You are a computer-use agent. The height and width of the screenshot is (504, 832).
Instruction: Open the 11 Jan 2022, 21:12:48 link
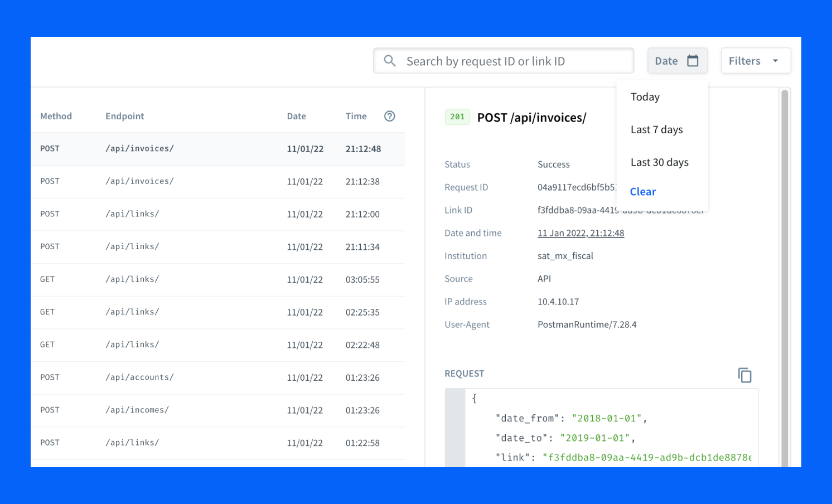pos(581,233)
